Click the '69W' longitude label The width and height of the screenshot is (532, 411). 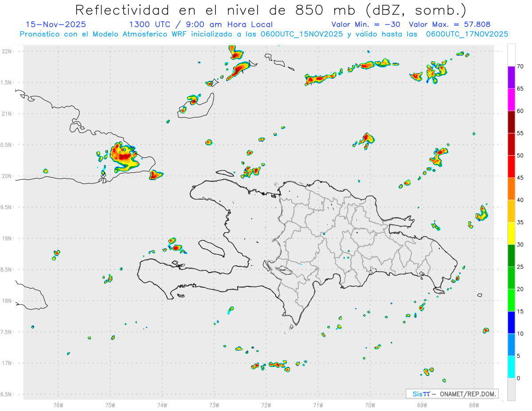(422, 405)
